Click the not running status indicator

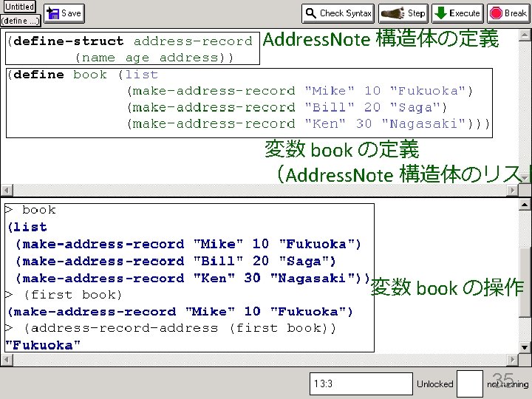coord(508,384)
